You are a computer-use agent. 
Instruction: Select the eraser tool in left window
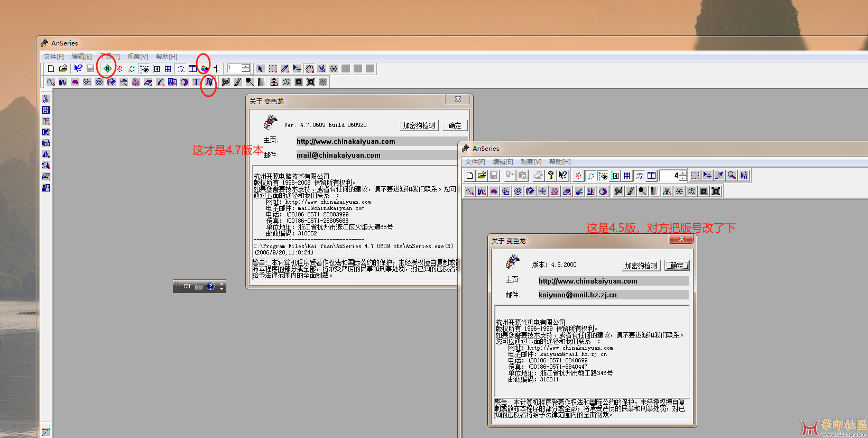(x=148, y=82)
